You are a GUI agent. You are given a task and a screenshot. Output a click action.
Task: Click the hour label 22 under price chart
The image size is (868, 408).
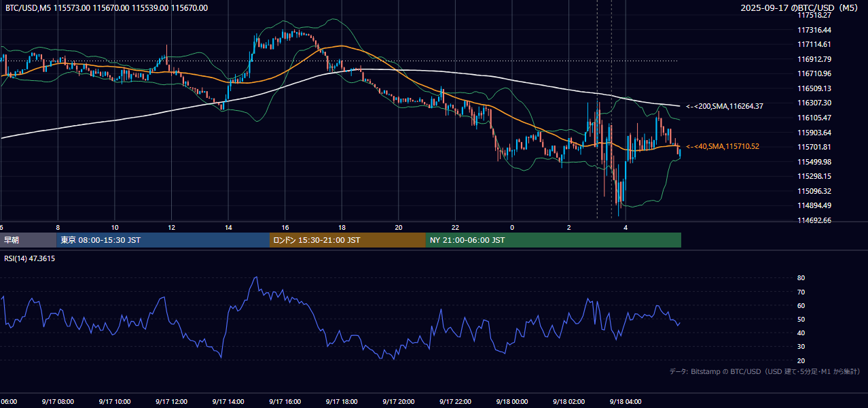455,227
